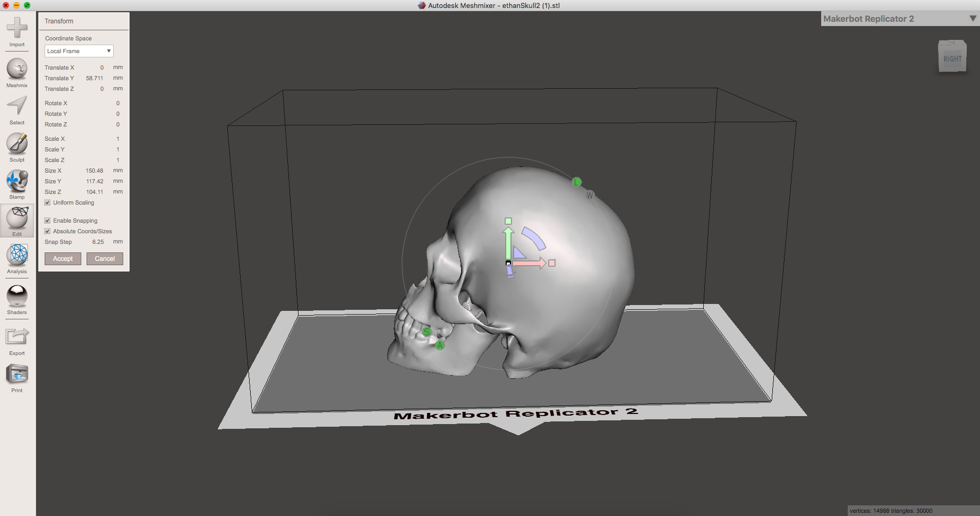Open the Meshmix panel
The width and height of the screenshot is (980, 516).
click(17, 73)
